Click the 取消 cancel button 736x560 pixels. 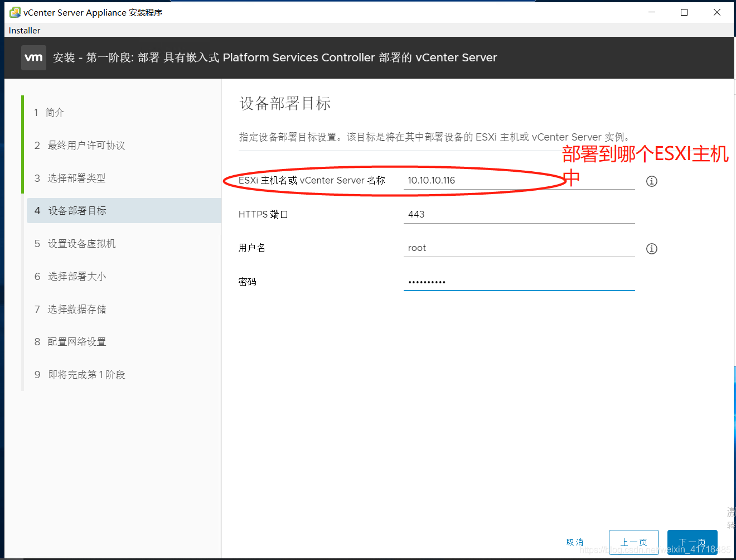coord(575,542)
